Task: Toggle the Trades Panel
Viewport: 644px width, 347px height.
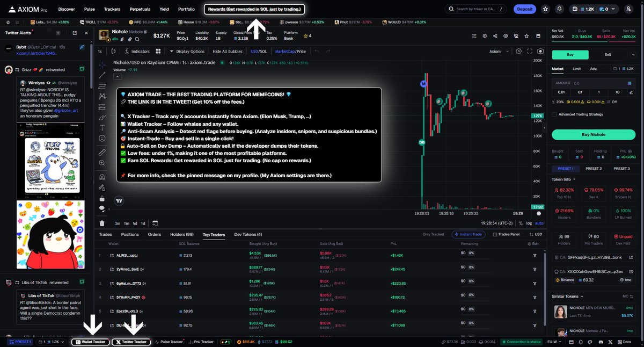Action: pyautogui.click(x=506, y=234)
